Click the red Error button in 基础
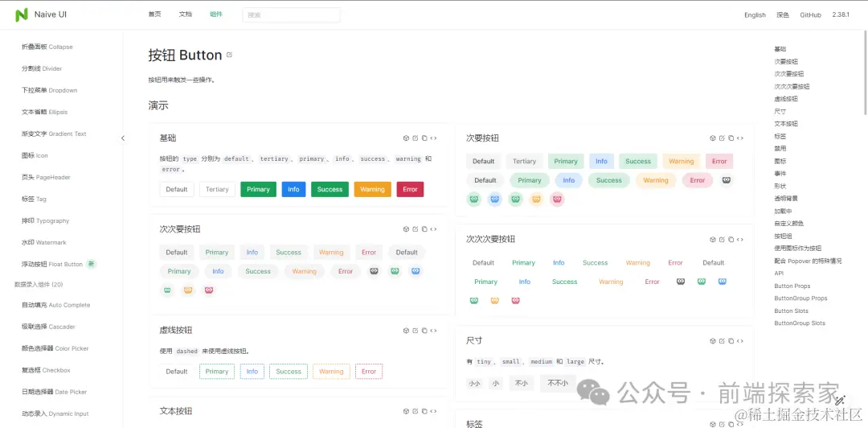This screenshot has width=868, height=428. pyautogui.click(x=410, y=190)
